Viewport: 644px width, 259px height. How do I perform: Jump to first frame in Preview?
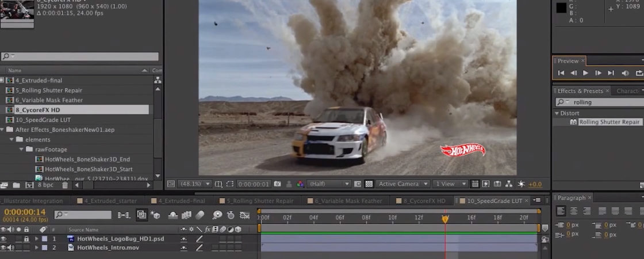pos(561,73)
